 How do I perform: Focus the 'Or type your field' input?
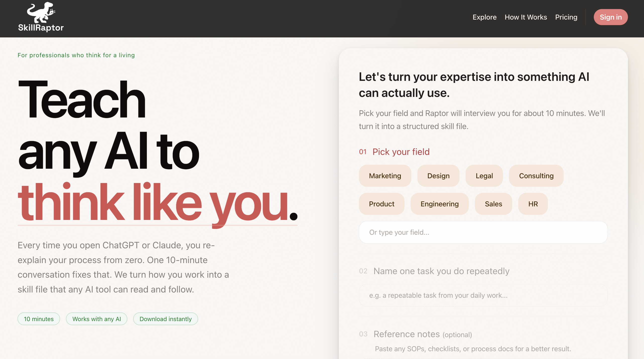[x=483, y=232]
